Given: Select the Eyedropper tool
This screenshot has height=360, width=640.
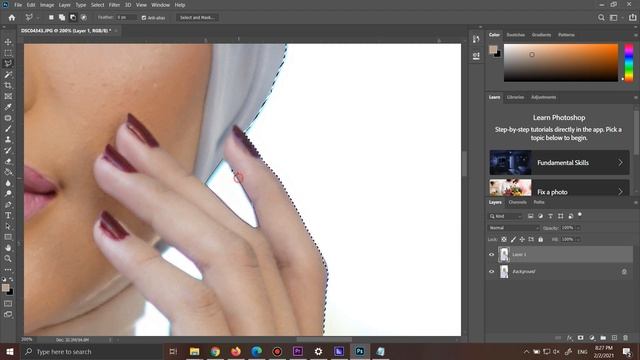Looking at the screenshot, I should [8, 107].
